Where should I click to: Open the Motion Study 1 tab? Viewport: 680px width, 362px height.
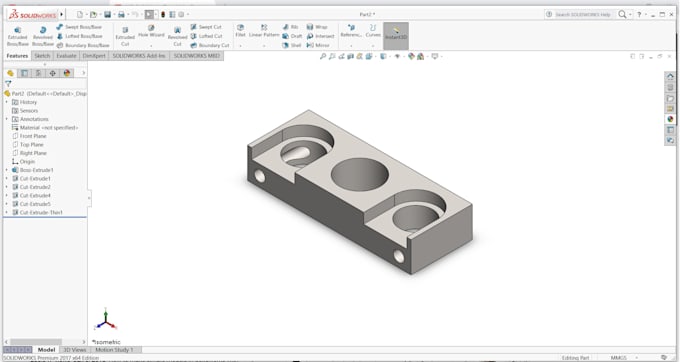click(114, 349)
